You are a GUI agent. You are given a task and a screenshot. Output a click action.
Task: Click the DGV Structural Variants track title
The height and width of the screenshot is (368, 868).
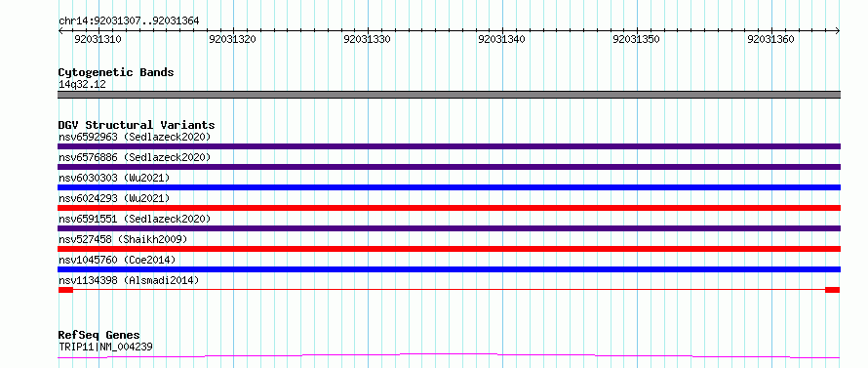137,125
